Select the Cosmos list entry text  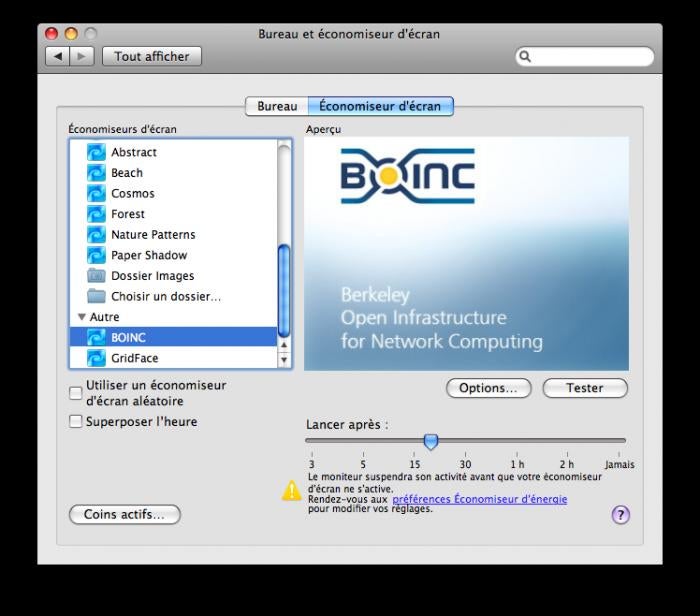coord(133,193)
